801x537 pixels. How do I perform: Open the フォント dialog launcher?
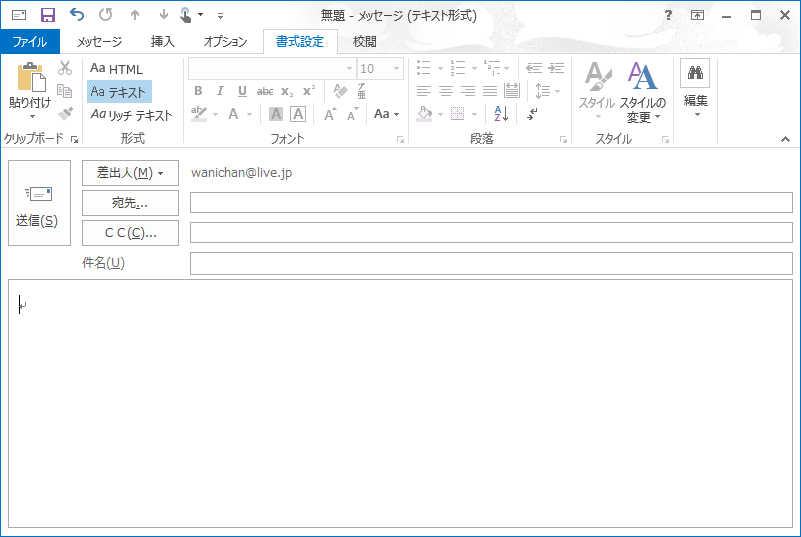pos(400,139)
